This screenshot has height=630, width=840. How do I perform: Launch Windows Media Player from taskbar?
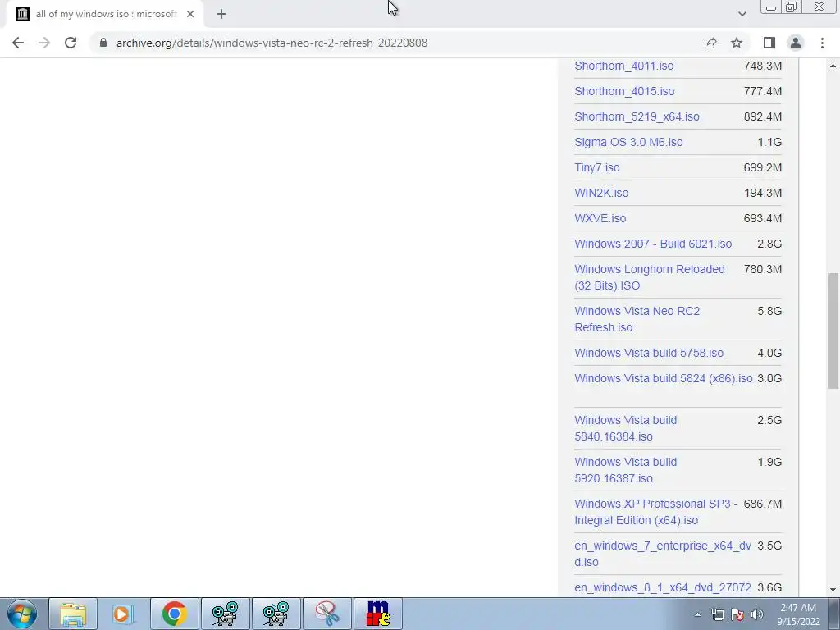point(123,614)
